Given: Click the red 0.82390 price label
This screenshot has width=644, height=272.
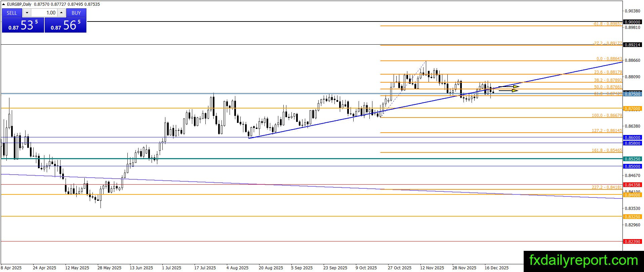Looking at the screenshot, I should (632, 241).
